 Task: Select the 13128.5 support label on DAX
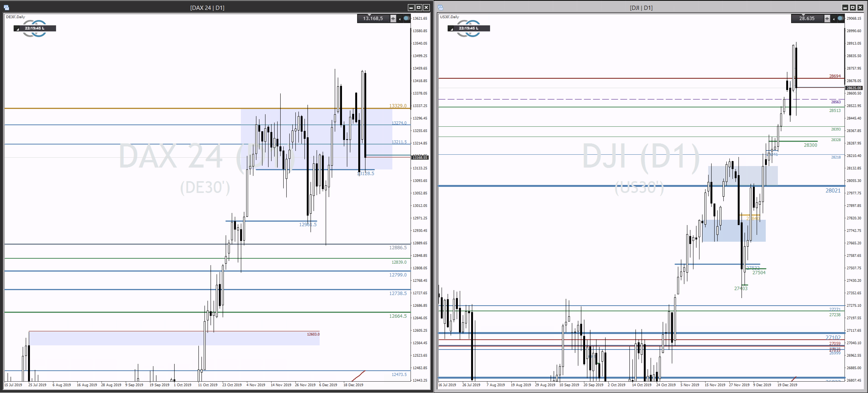pyautogui.click(x=366, y=174)
